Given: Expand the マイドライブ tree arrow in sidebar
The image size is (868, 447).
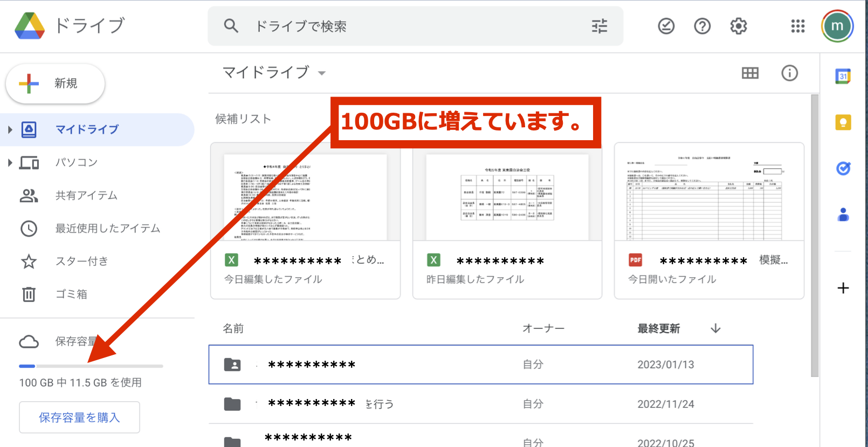Looking at the screenshot, I should click(x=10, y=129).
